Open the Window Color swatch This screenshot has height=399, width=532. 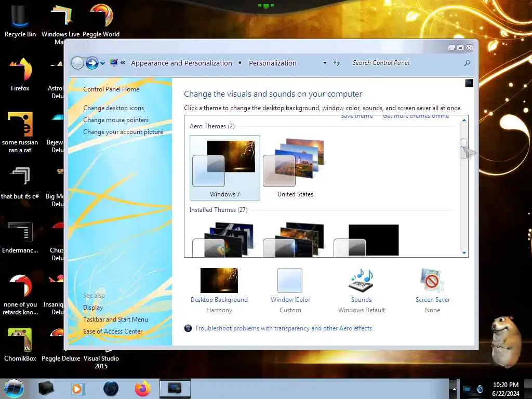click(x=290, y=280)
